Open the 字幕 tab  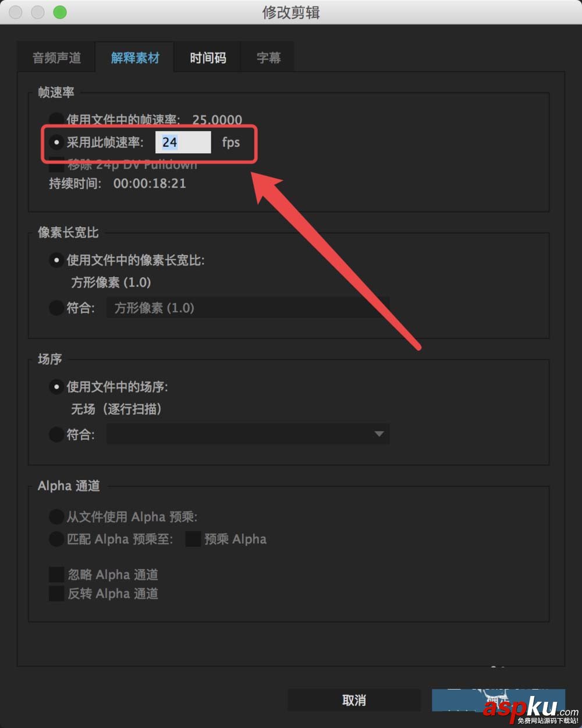click(x=268, y=58)
